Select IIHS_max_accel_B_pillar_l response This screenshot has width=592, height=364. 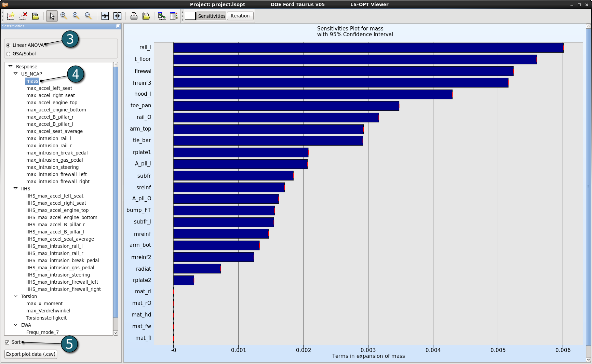point(55,232)
